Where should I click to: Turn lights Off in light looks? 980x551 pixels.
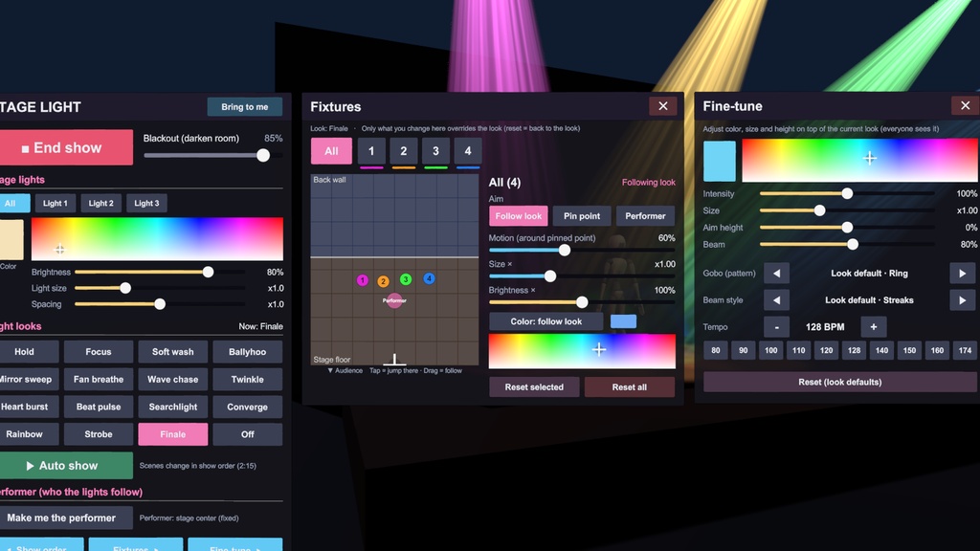coord(248,434)
